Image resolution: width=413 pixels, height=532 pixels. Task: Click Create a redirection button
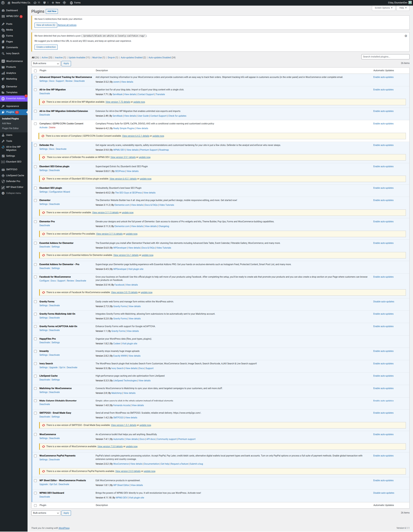46,47
